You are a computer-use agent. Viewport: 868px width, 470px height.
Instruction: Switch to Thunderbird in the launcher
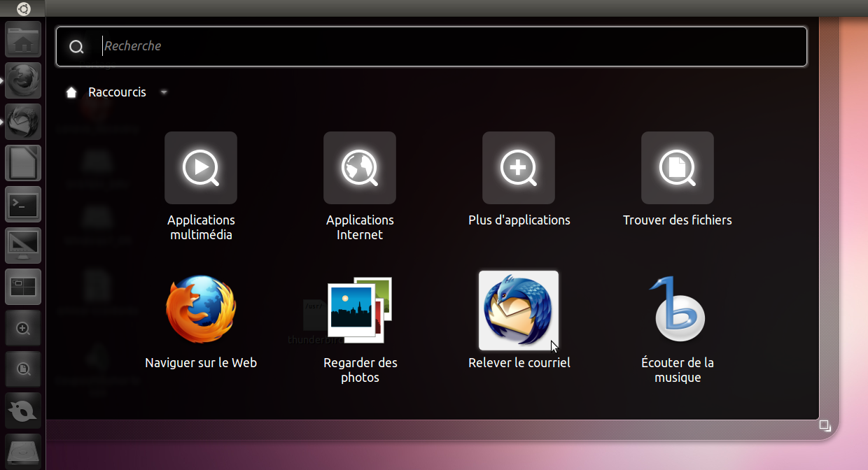tap(23, 122)
